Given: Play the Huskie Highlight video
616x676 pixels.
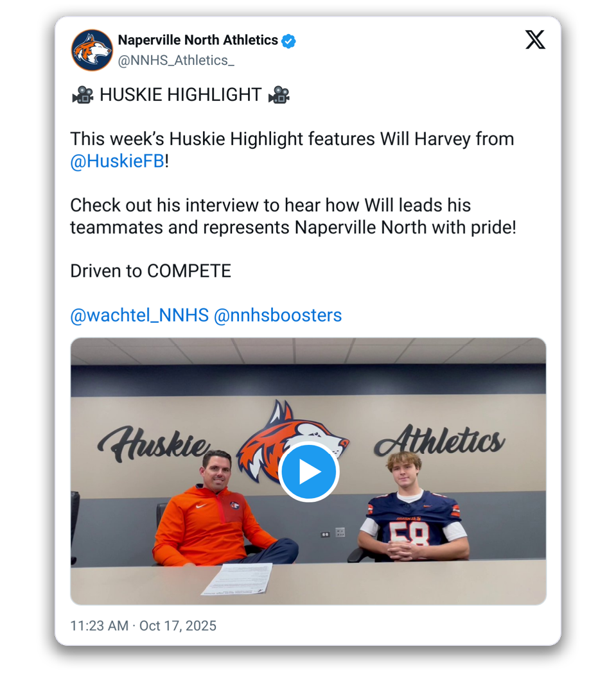Looking at the screenshot, I should coord(309,472).
